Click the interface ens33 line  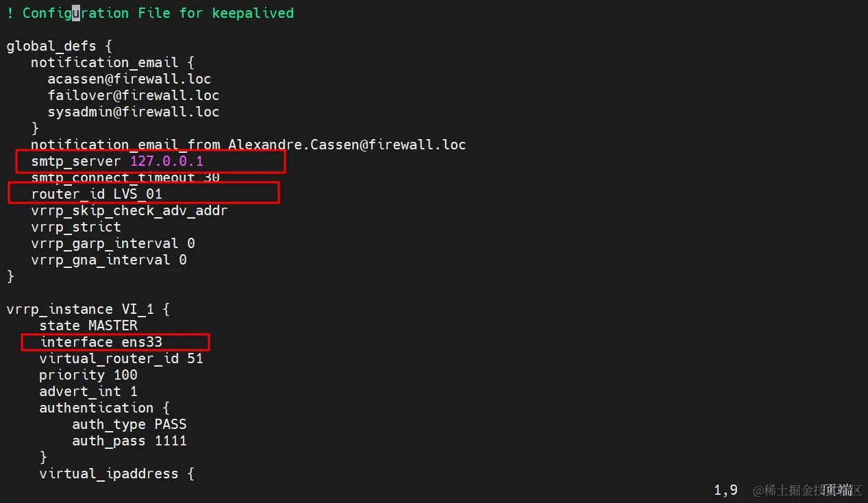(101, 342)
